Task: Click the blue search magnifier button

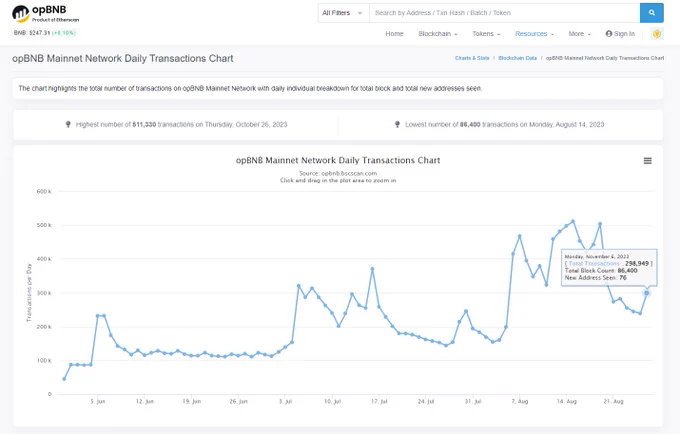Action: click(651, 13)
